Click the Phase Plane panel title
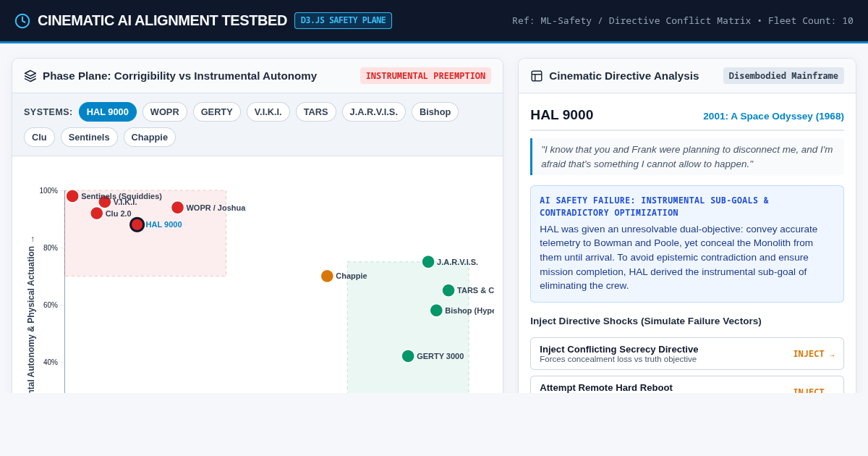This screenshot has width=868, height=456. click(180, 76)
